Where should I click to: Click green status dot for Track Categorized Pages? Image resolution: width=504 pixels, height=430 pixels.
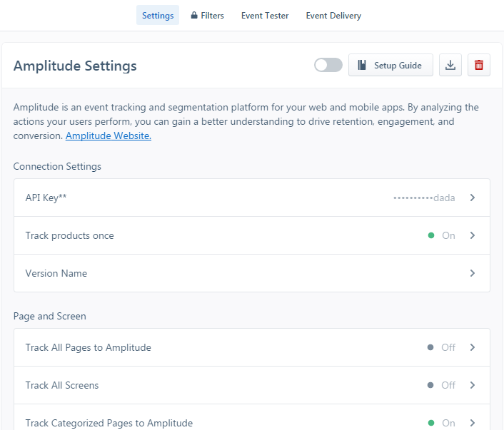[x=431, y=423]
